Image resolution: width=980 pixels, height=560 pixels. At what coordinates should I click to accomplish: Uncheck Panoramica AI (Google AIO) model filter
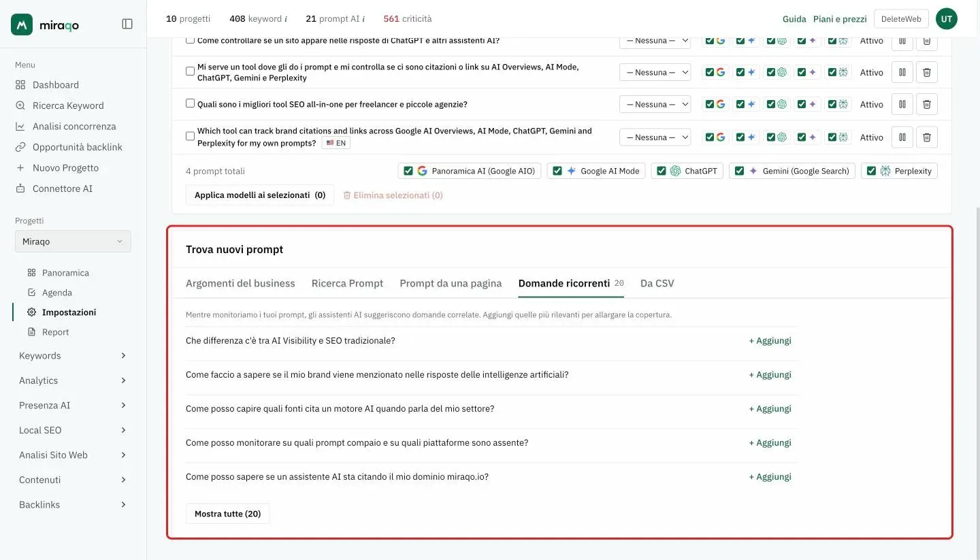pyautogui.click(x=408, y=171)
